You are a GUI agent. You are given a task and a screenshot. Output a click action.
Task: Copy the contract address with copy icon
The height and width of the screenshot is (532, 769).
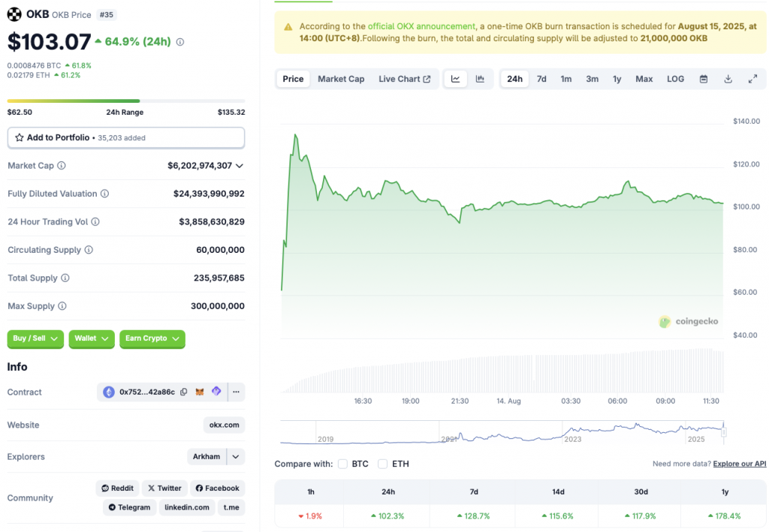click(183, 392)
